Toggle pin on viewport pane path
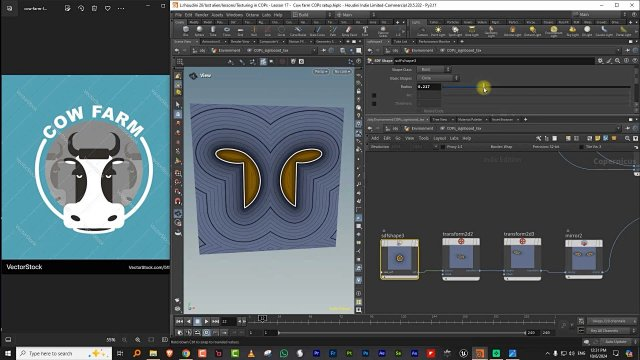Image resolution: width=640 pixels, height=360 pixels. click(324, 50)
